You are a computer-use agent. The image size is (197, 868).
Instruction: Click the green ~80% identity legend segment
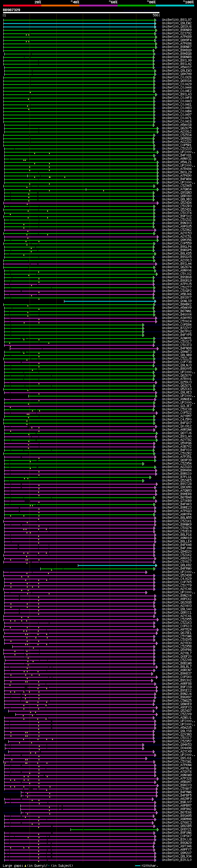[x=137, y=6]
